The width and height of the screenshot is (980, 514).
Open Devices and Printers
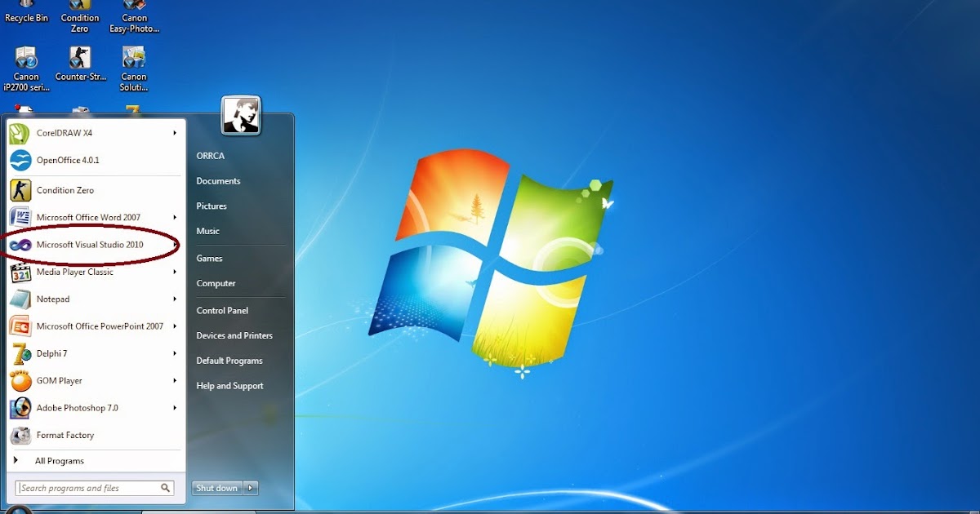click(x=234, y=335)
